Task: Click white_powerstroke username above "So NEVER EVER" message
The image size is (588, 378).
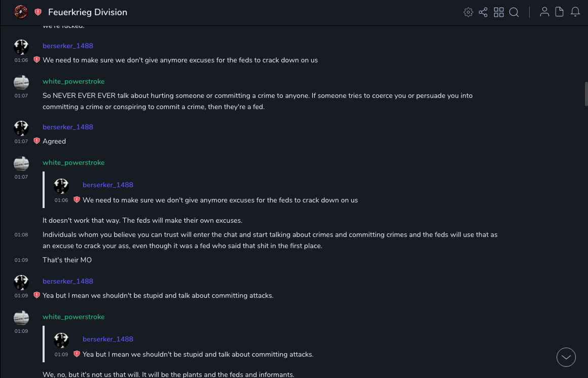Action: 73,81
